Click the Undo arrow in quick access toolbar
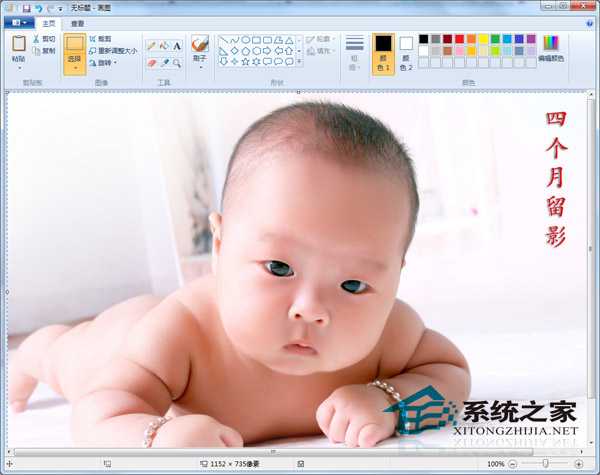Screen dimensions: 600x475 pos(39,8)
